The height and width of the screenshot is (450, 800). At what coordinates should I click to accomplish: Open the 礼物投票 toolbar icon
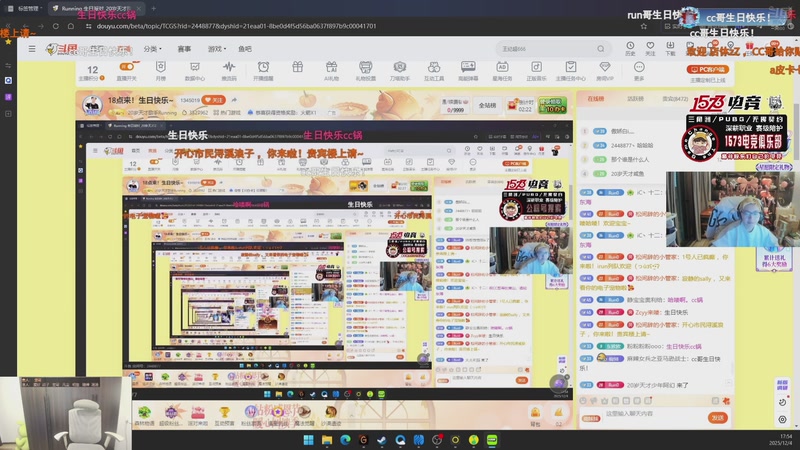(x=365, y=71)
